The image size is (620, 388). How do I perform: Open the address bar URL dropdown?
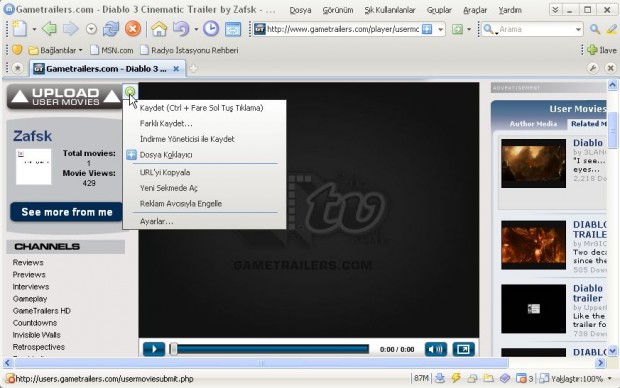tap(440, 29)
